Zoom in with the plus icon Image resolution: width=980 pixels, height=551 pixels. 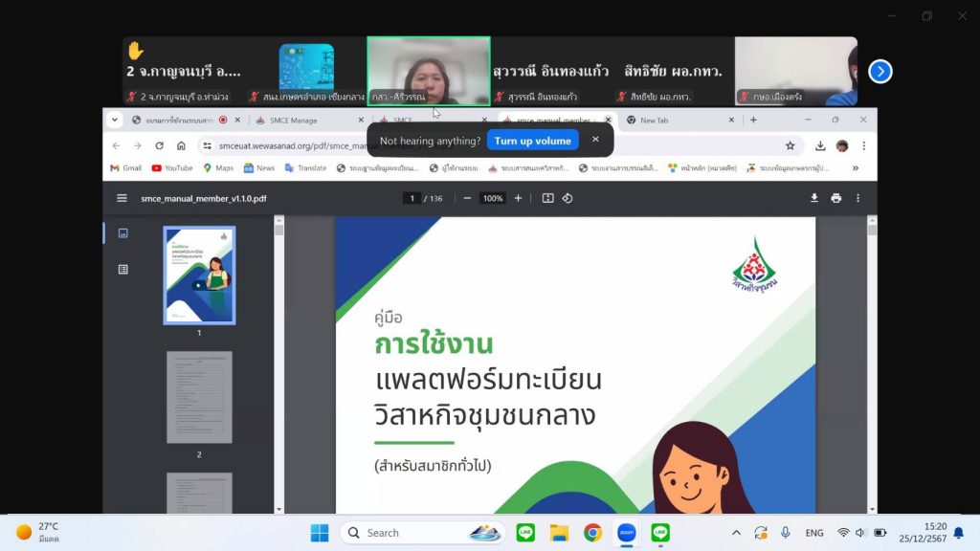519,198
